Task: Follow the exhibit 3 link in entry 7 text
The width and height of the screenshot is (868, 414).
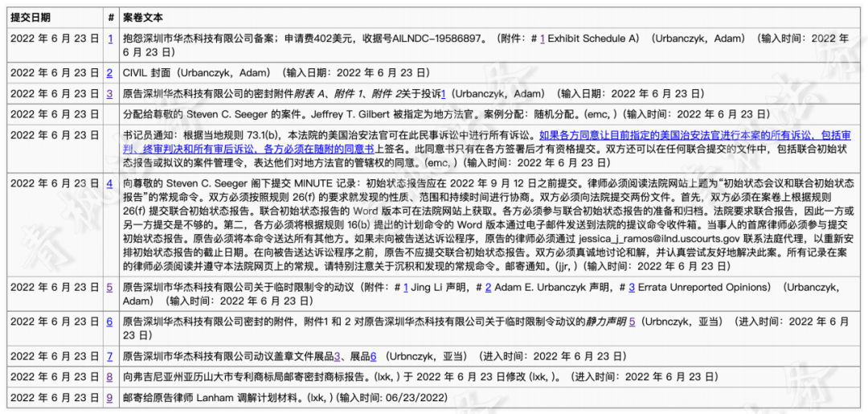Action: click(337, 356)
